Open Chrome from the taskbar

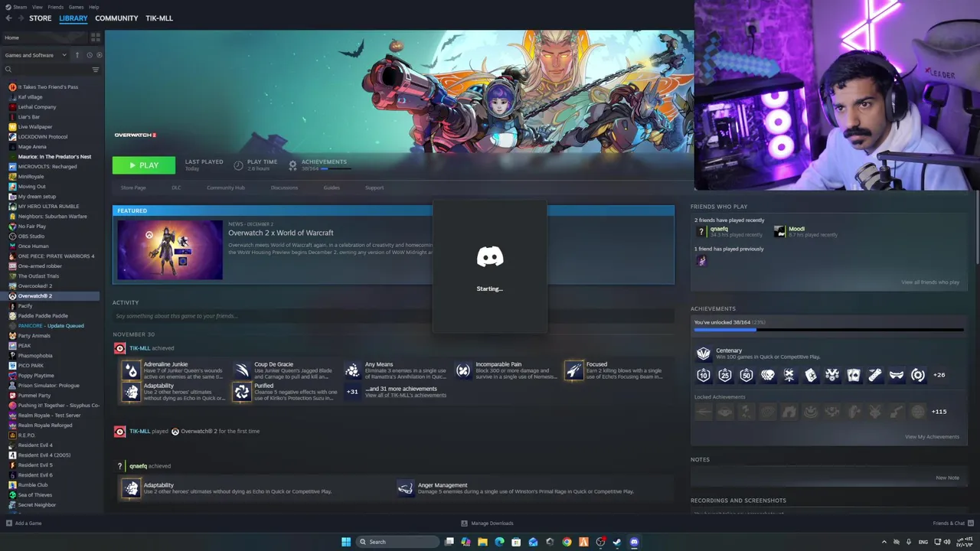567,542
